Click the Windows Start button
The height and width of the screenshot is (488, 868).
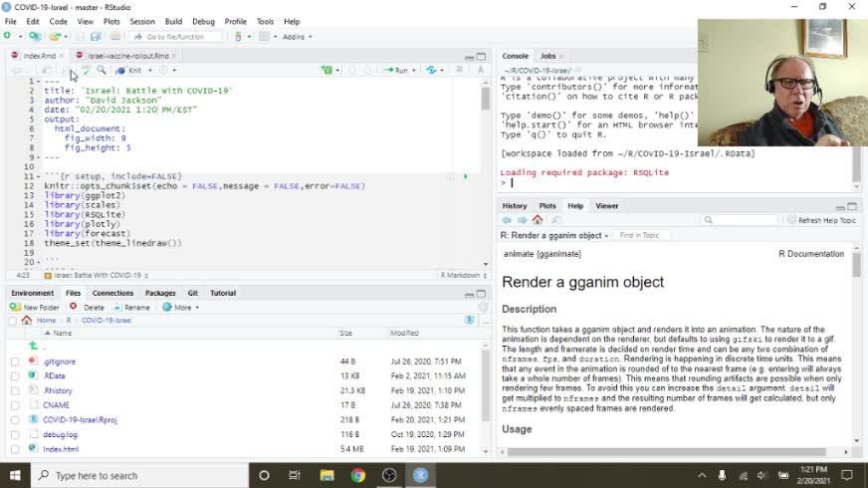pyautogui.click(x=15, y=475)
